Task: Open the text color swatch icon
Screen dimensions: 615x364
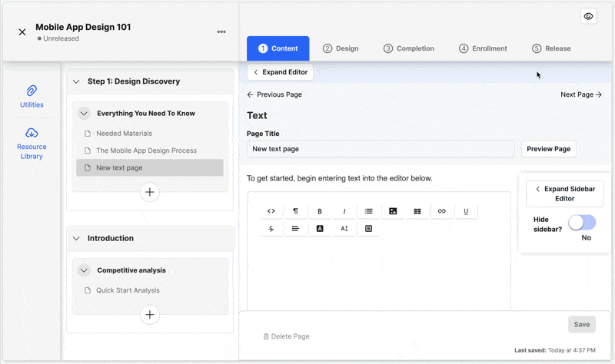Action: (320, 228)
